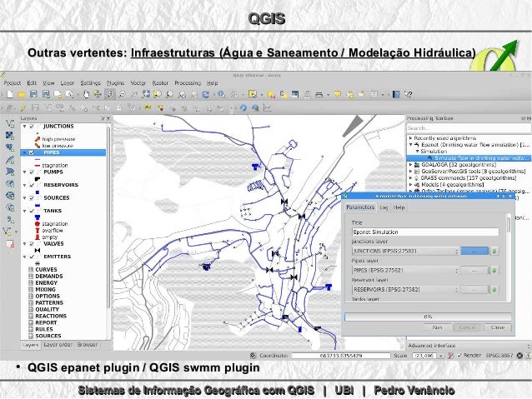This screenshot has width=532, height=399.
Task: Collapse the TANKS layer group arrow
Action: [x=23, y=211]
